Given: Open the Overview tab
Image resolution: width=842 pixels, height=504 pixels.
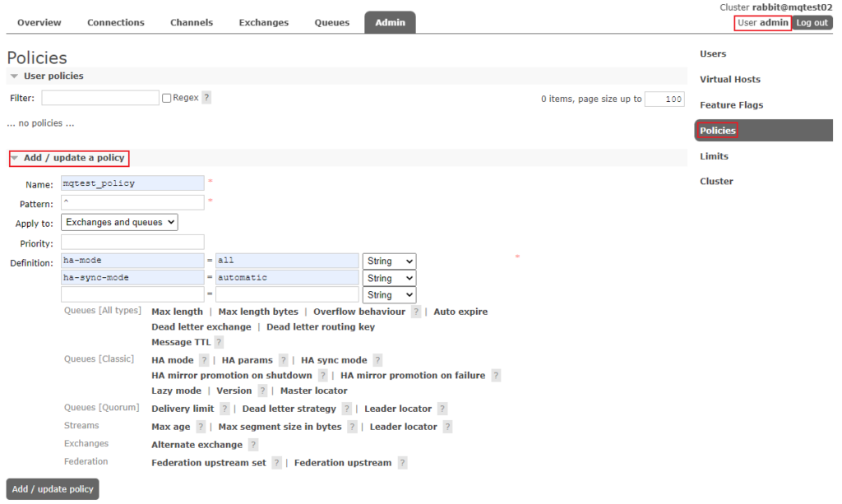Looking at the screenshot, I should click(x=39, y=22).
